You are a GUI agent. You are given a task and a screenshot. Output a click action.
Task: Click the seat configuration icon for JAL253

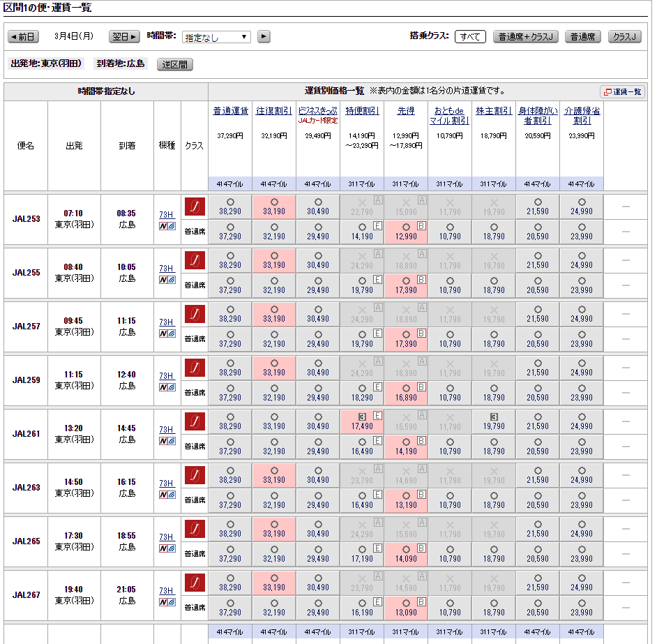(167, 226)
